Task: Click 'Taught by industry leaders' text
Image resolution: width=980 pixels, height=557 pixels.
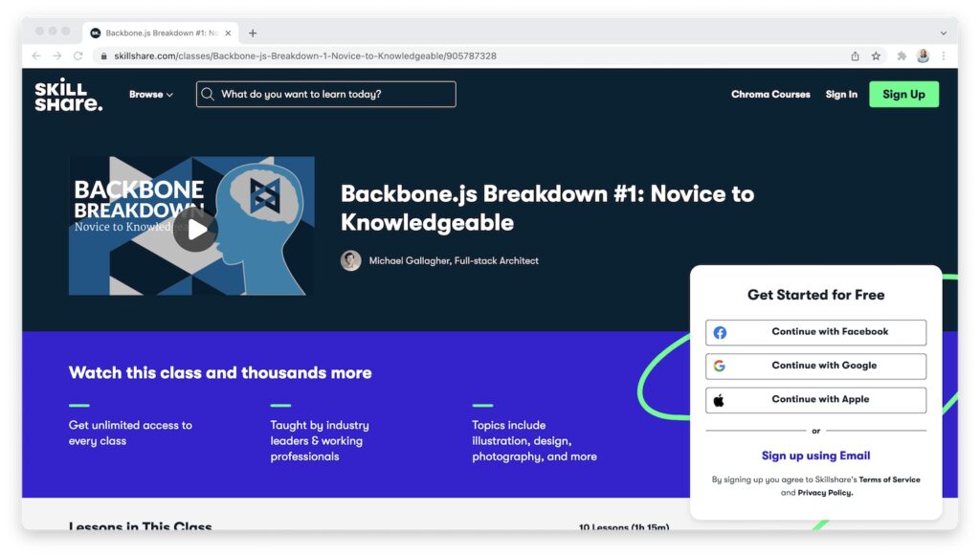Action: (320, 441)
